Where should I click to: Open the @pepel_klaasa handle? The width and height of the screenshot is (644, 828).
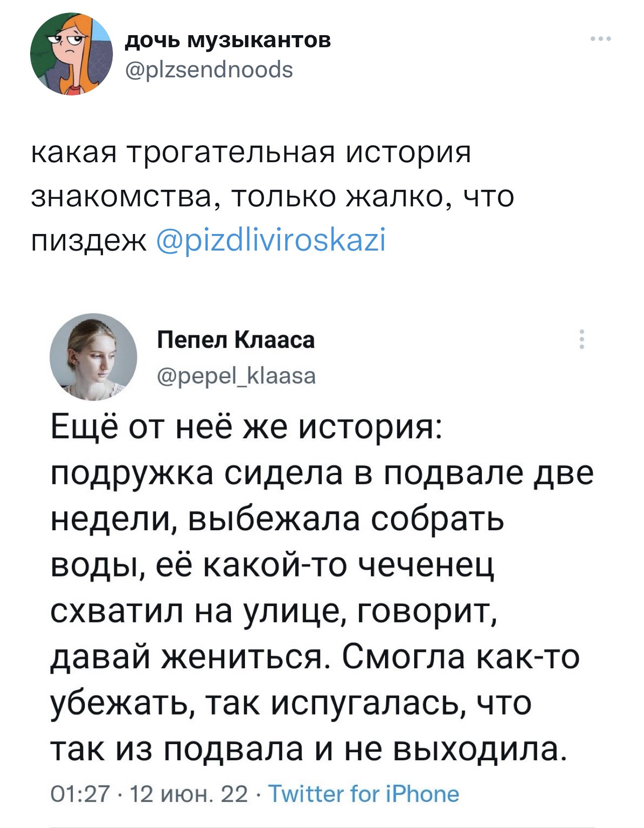click(x=236, y=375)
